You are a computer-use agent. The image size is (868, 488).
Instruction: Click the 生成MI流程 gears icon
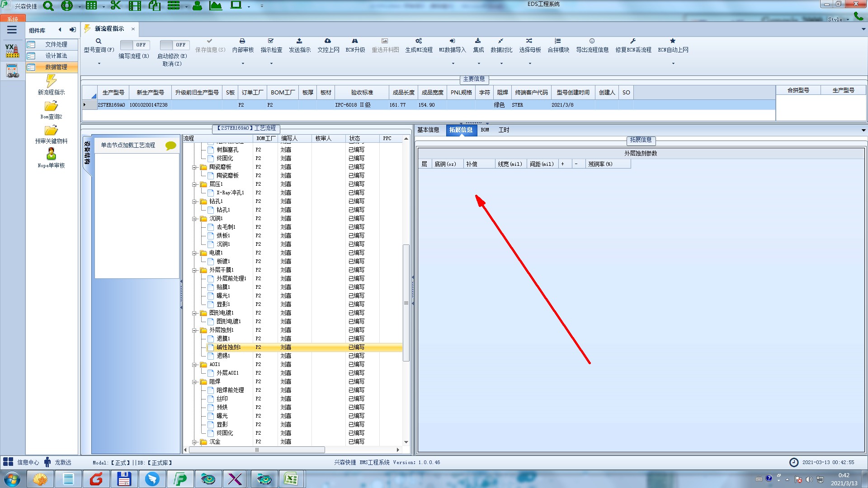(x=419, y=41)
